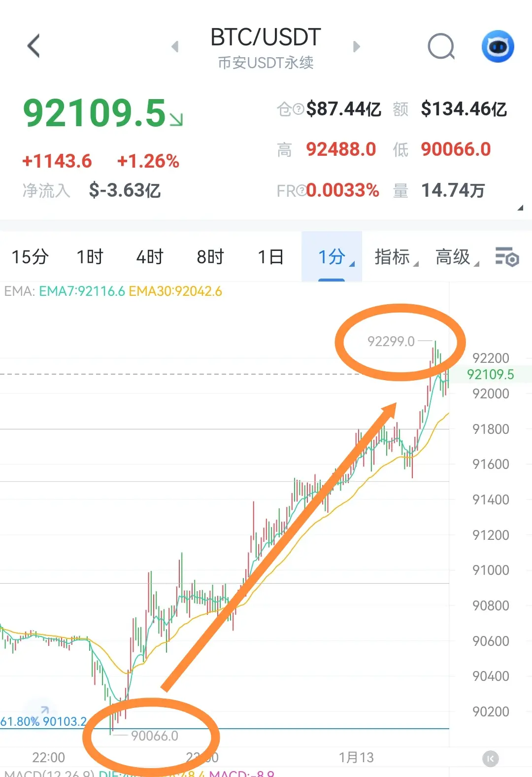Open the blue robot assistant icon
Viewport: 532px width, 777px height.
tap(498, 46)
